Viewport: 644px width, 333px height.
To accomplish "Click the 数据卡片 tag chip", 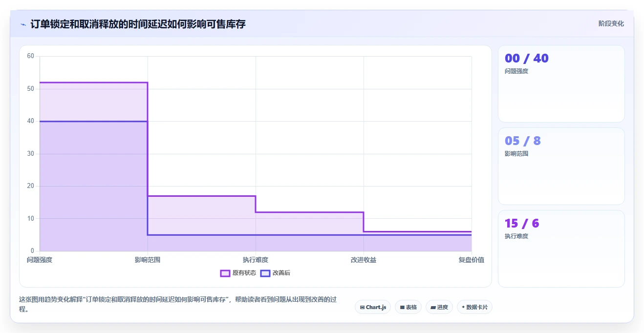I will coord(474,307).
